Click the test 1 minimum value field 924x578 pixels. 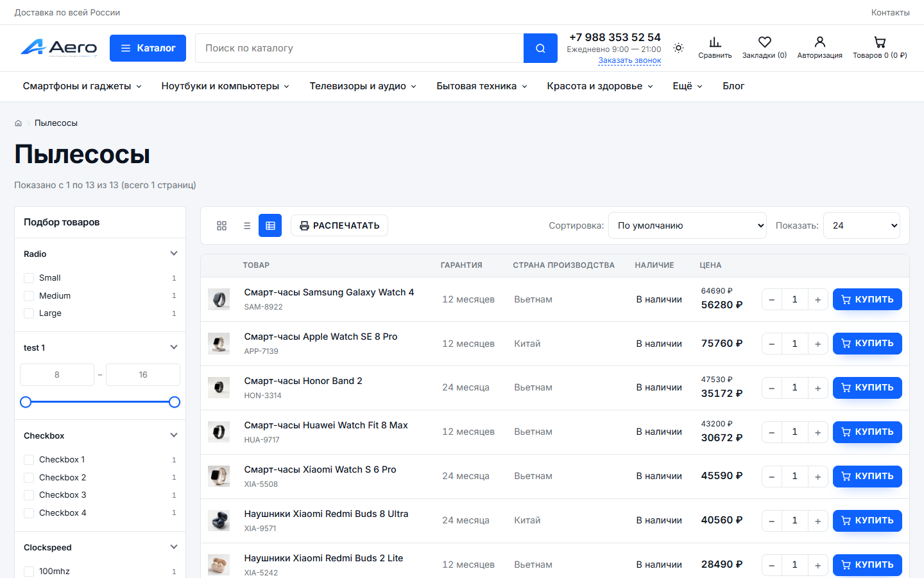tap(57, 374)
